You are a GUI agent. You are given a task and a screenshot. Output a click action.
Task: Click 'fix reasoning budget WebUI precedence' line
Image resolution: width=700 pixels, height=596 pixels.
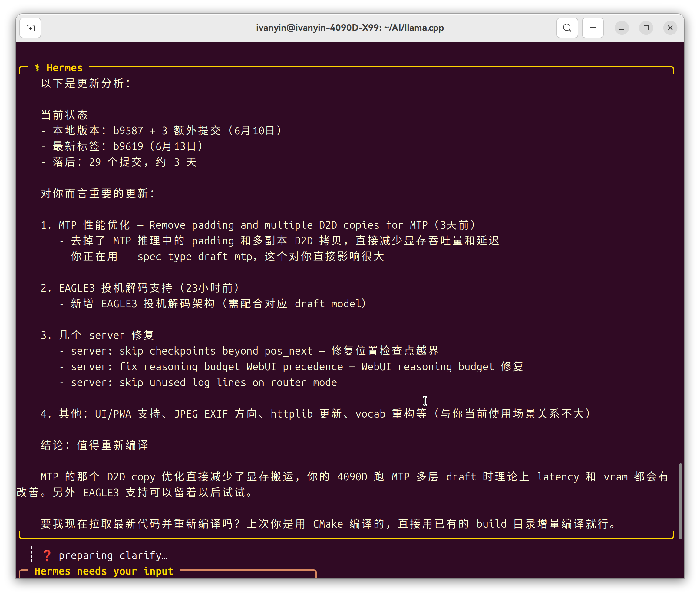pyautogui.click(x=292, y=366)
